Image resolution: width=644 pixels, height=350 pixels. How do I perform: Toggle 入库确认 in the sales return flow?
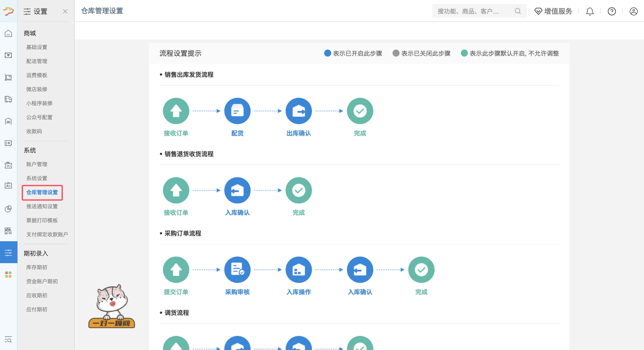click(x=237, y=190)
